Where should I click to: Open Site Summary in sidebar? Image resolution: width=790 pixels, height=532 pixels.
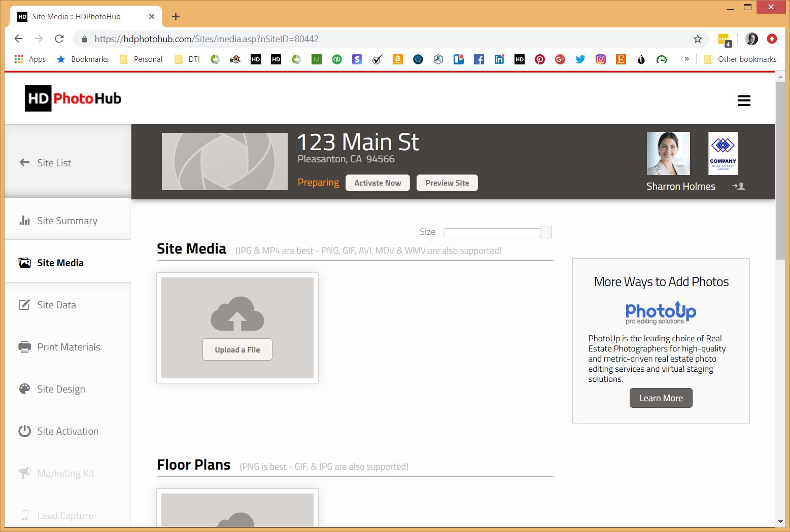(58, 221)
